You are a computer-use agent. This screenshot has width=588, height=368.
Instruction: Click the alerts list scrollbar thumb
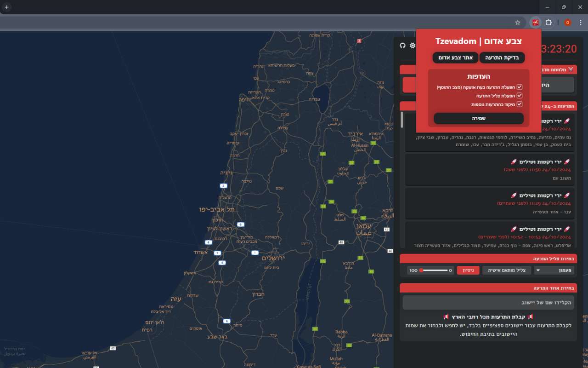(402, 120)
